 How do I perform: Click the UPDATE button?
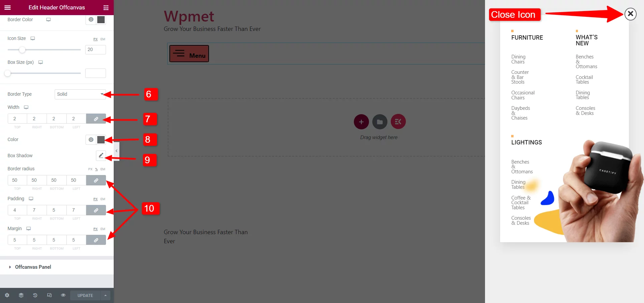point(85,295)
